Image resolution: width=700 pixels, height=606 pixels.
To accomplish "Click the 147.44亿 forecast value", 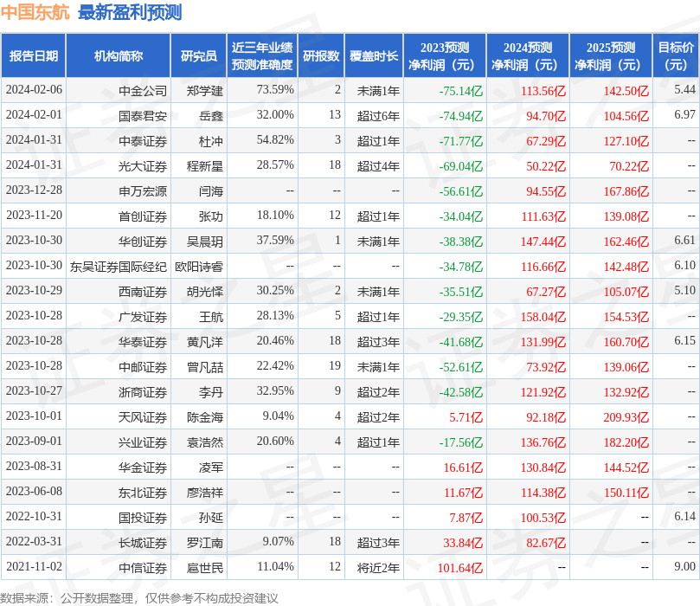I will click(x=543, y=242).
